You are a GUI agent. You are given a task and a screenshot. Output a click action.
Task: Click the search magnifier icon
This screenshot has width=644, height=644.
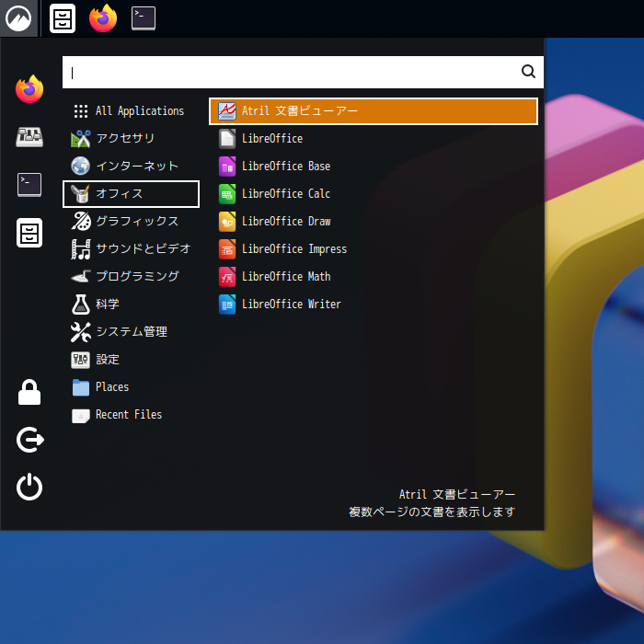[528, 72]
